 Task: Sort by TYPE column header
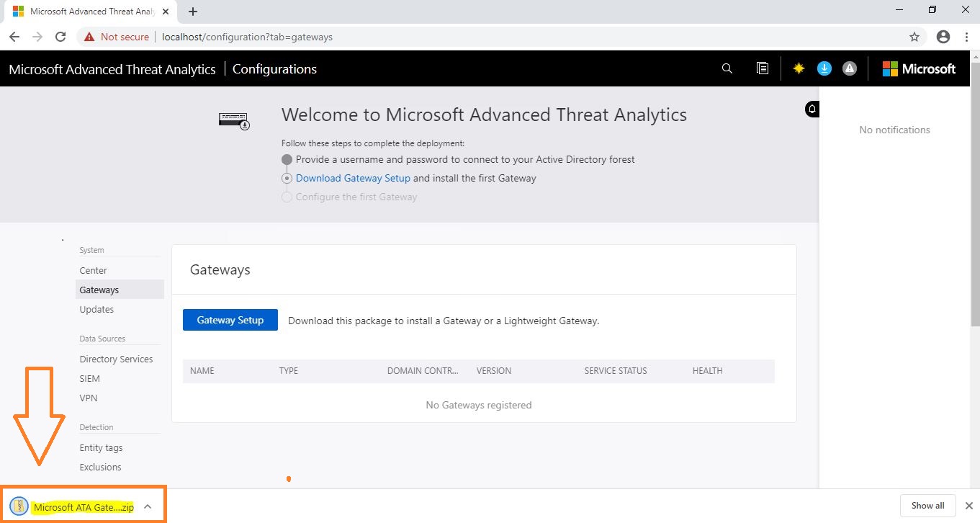point(289,371)
